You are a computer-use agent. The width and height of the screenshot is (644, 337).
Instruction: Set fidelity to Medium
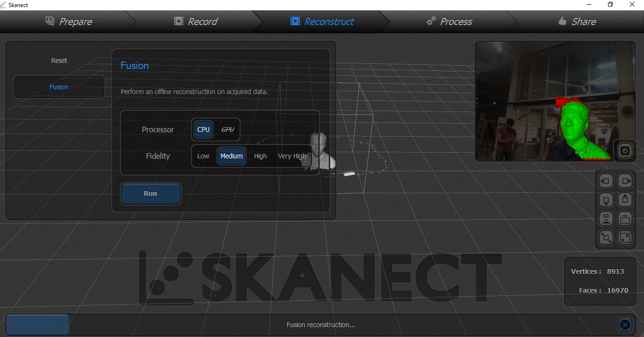pos(231,156)
